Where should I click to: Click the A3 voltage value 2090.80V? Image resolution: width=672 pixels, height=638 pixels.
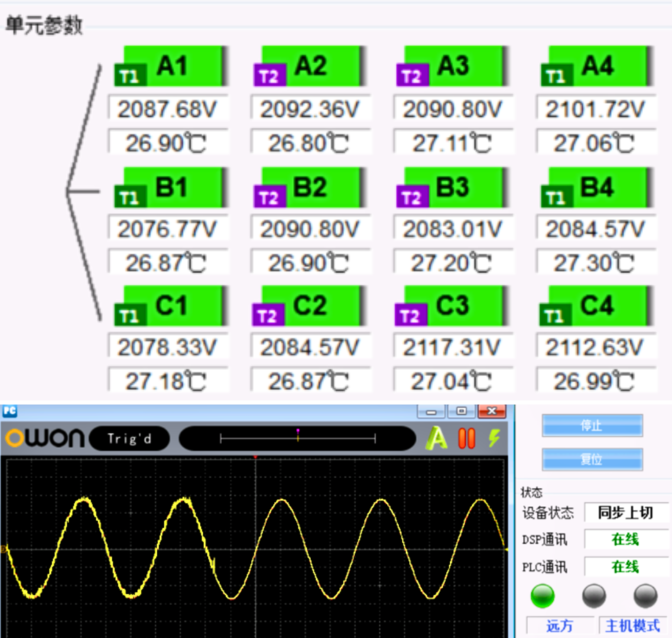coord(453,109)
